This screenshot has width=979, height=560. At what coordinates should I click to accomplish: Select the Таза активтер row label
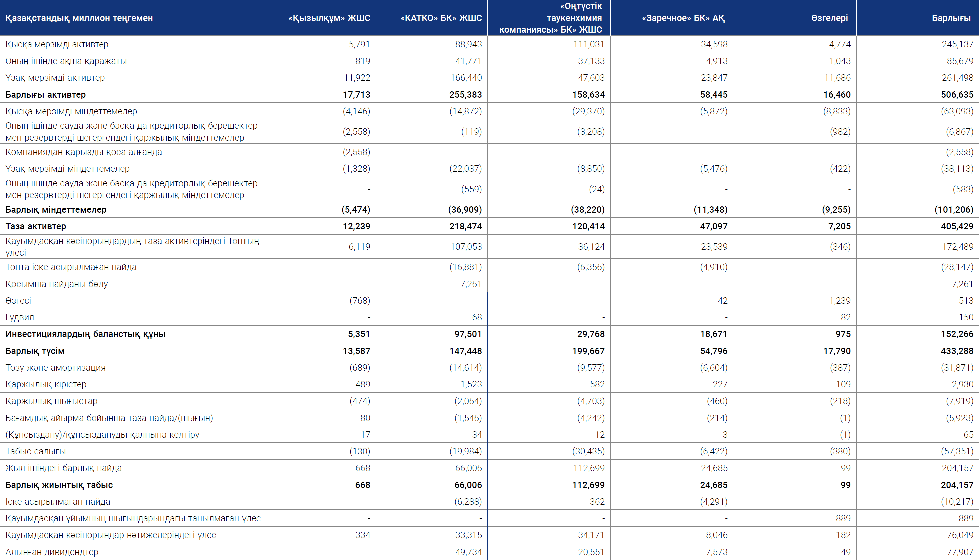[x=36, y=226]
